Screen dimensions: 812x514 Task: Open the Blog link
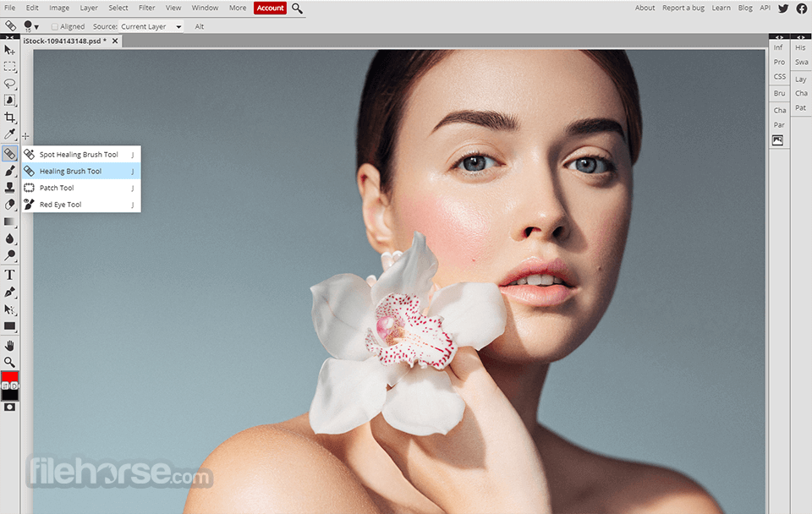[745, 8]
